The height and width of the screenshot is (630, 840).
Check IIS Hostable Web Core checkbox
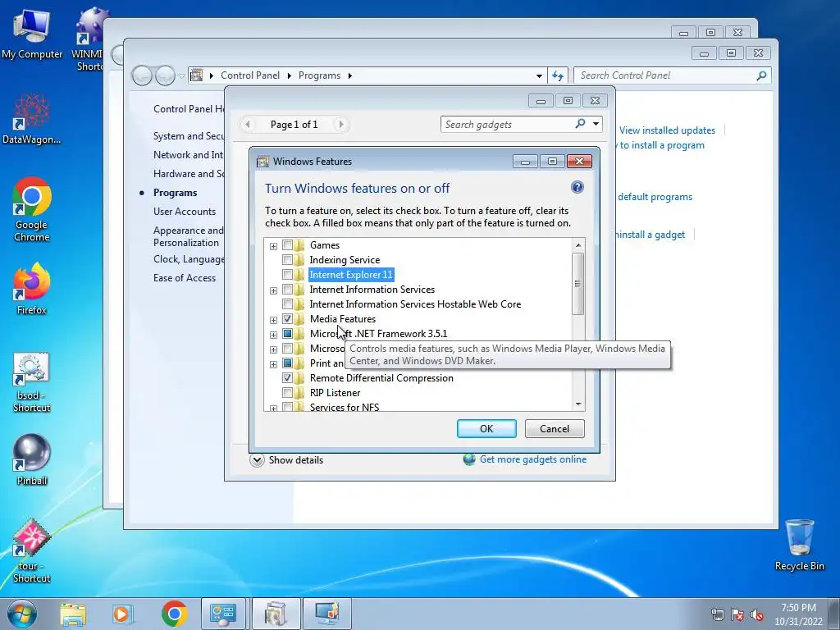(287, 304)
